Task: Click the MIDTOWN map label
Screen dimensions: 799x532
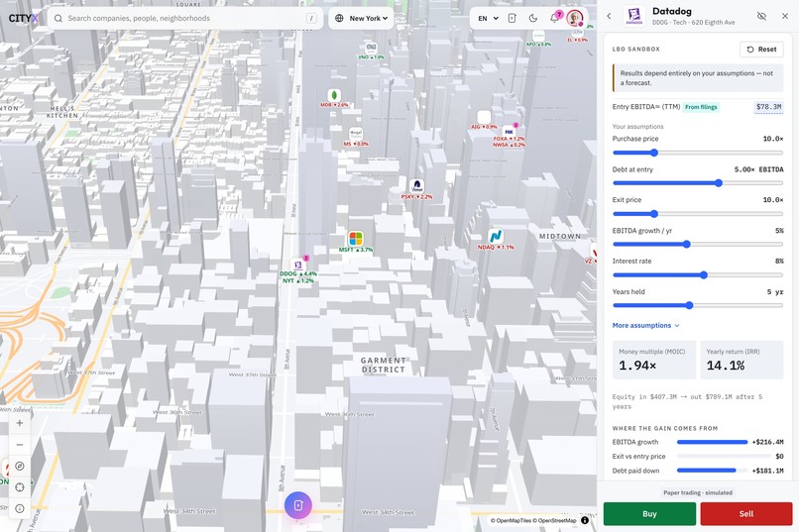Action: pos(559,236)
